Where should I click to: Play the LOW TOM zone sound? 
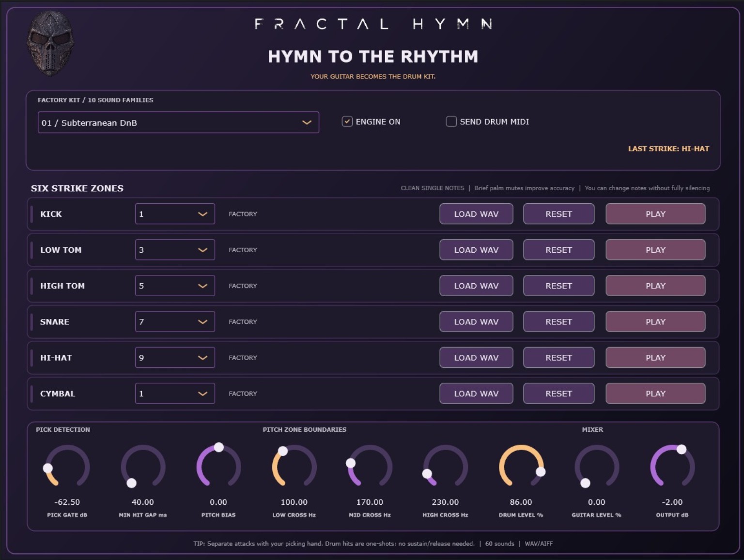(655, 250)
